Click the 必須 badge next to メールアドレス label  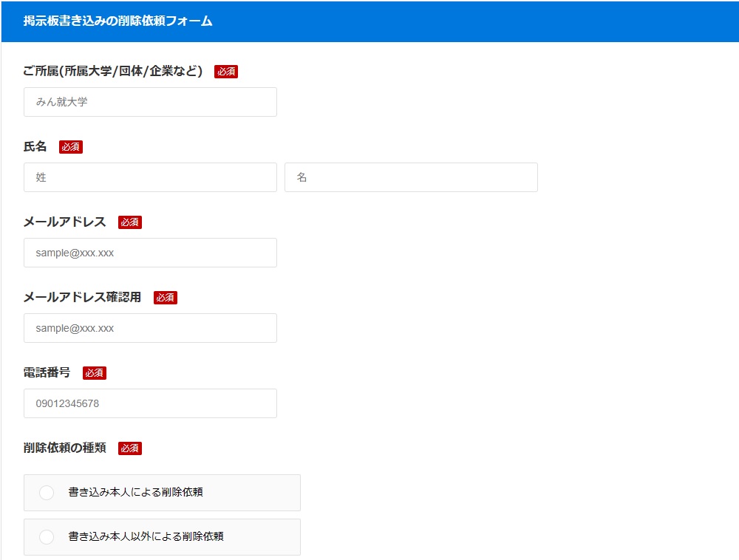coord(129,222)
